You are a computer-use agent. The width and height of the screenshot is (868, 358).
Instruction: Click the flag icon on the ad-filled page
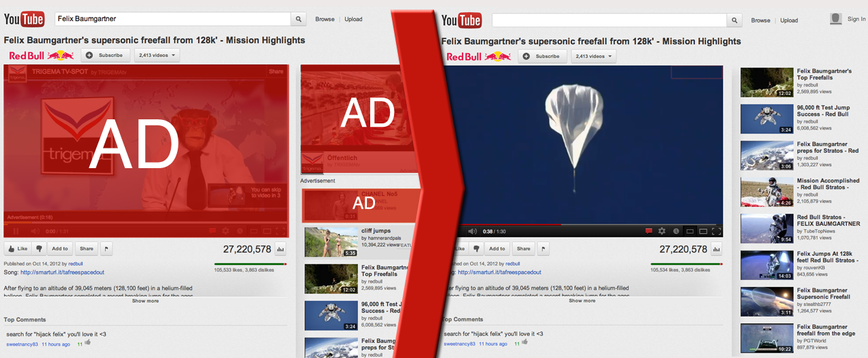[x=106, y=249]
